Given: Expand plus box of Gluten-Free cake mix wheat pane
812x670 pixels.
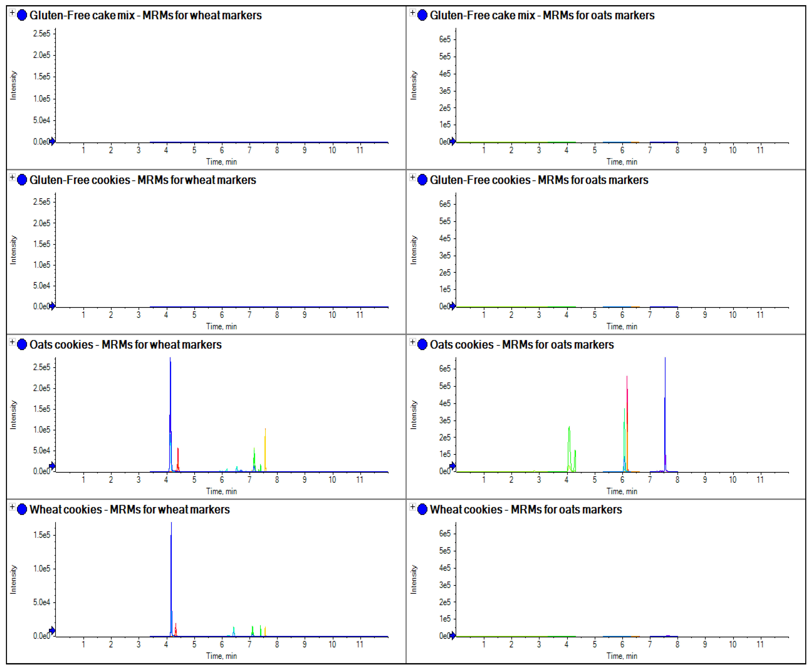Looking at the screenshot, I should tap(12, 13).
